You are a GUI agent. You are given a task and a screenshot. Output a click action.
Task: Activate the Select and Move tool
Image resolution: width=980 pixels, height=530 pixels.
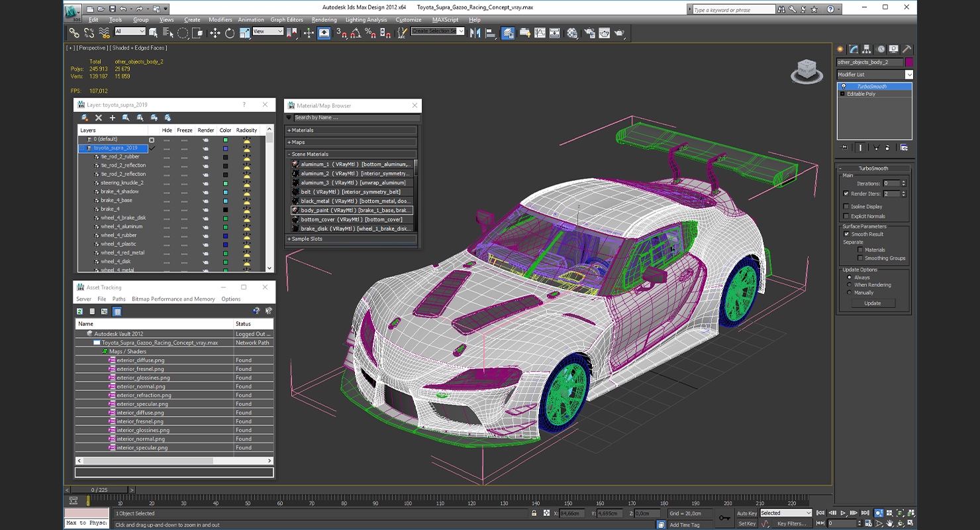tap(215, 32)
